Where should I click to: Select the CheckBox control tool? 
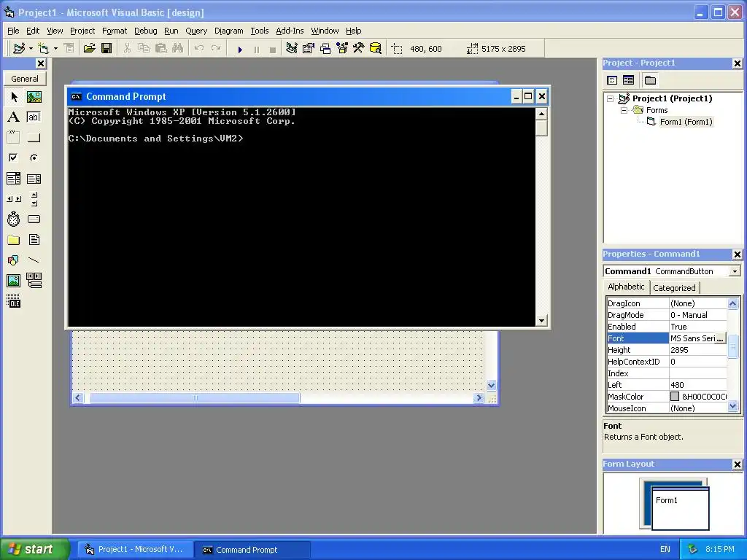click(x=13, y=157)
